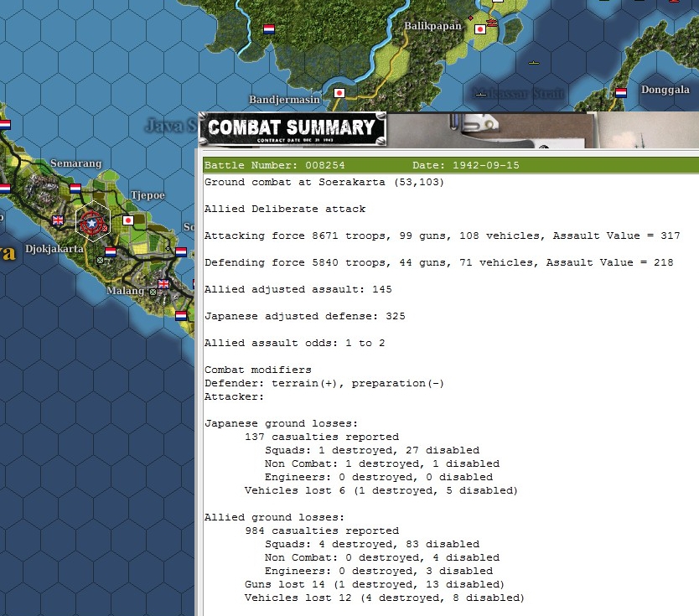Click 'Engineers: 0 destroyed, 3 disabled'
The image size is (699, 616).
[379, 571]
